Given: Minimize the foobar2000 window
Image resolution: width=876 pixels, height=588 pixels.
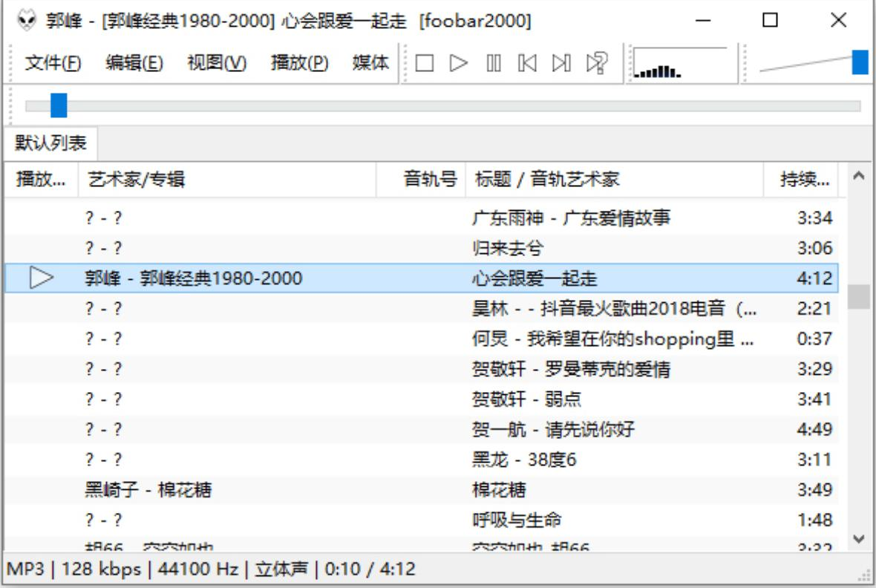Looking at the screenshot, I should [x=703, y=21].
